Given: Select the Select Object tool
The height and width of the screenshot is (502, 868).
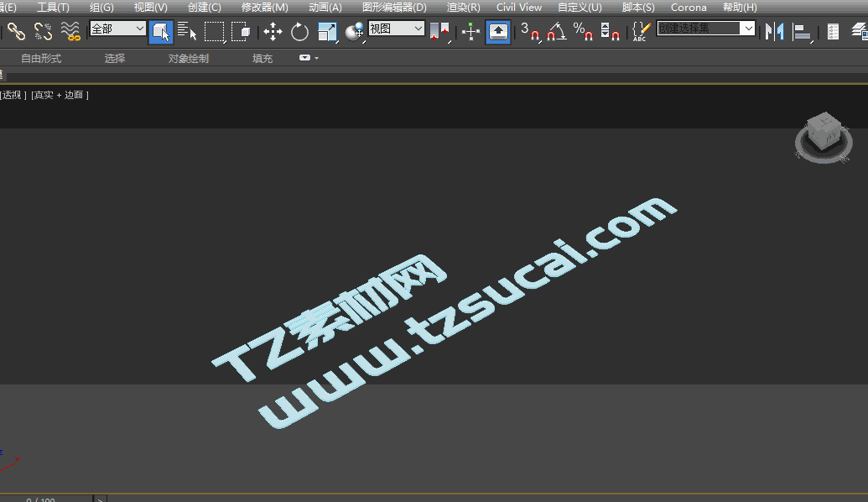Looking at the screenshot, I should point(161,32).
